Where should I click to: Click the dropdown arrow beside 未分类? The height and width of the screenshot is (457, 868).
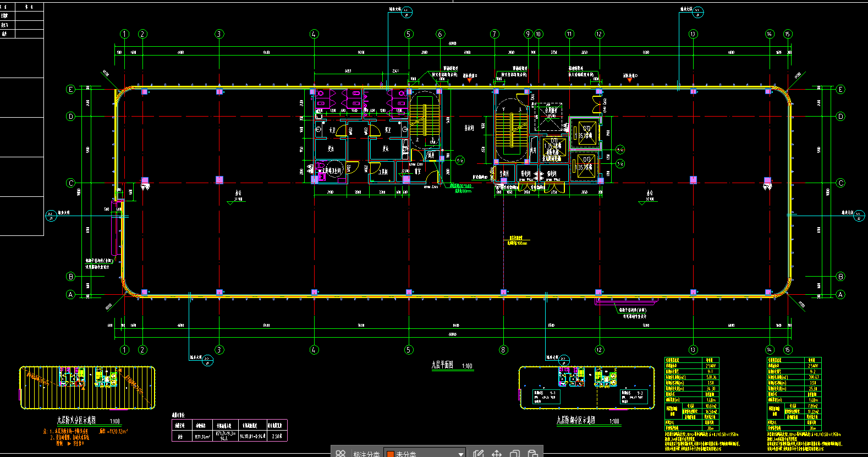(x=460, y=454)
